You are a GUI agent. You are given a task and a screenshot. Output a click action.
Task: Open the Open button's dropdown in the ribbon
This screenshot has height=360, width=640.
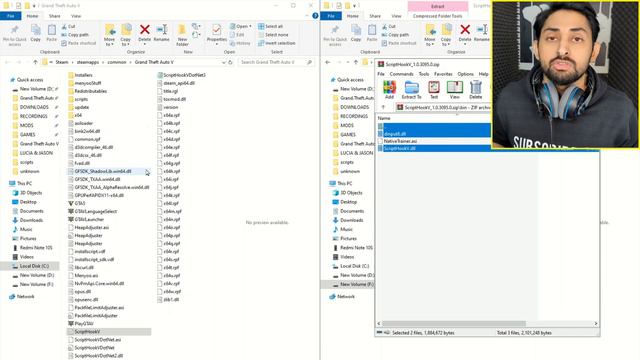point(250,27)
